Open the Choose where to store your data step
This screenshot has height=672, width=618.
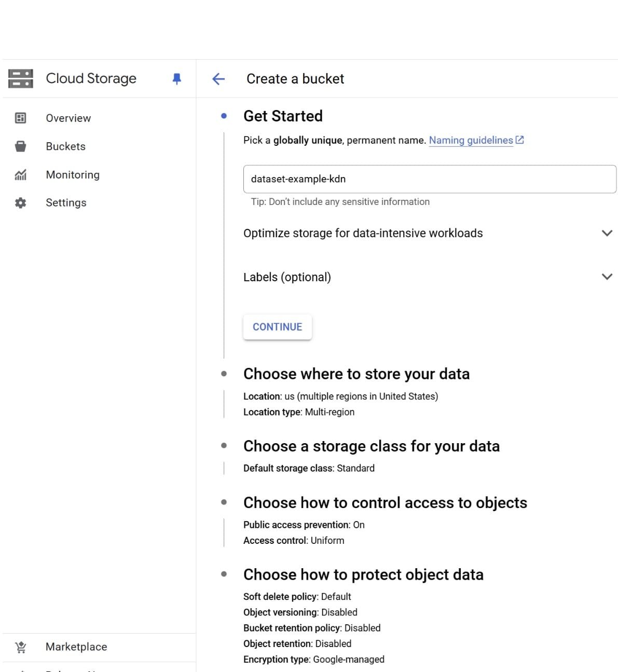(x=356, y=374)
